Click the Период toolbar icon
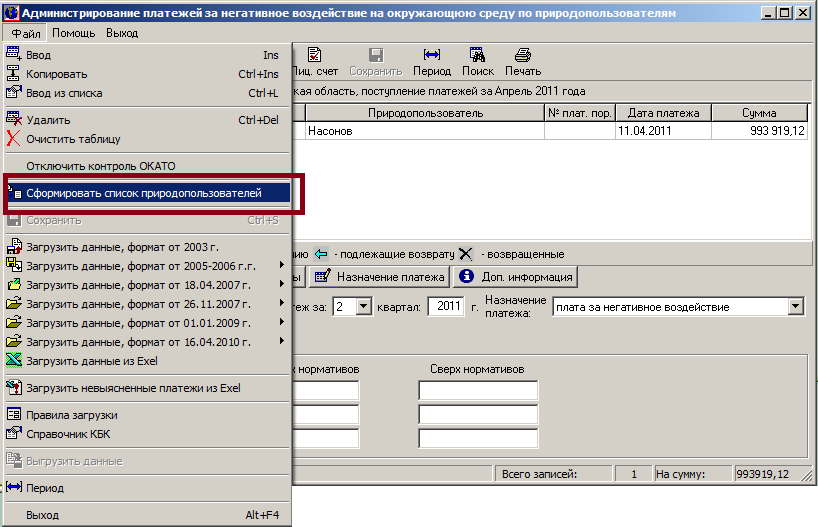Viewport: 818px width, 527px height. pyautogui.click(x=432, y=62)
